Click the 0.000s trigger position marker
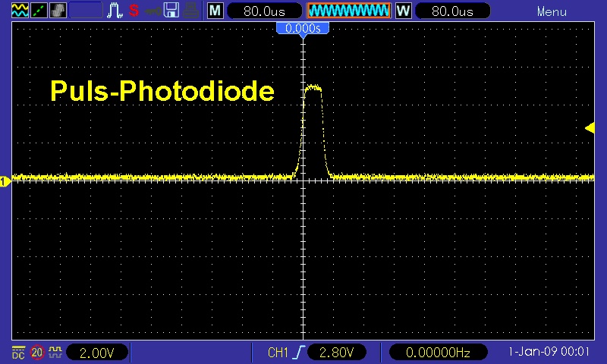The width and height of the screenshot is (607, 364). 303,28
